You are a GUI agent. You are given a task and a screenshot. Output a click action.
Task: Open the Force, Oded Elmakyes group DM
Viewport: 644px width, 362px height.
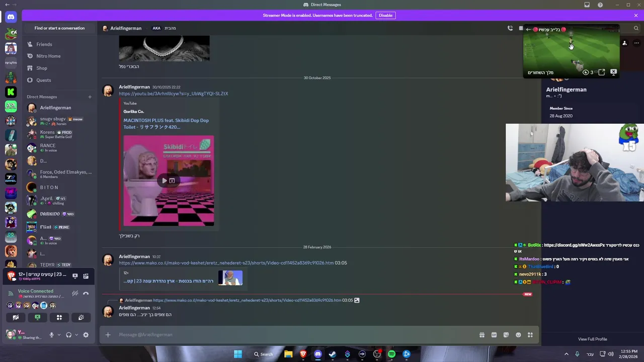click(59, 174)
